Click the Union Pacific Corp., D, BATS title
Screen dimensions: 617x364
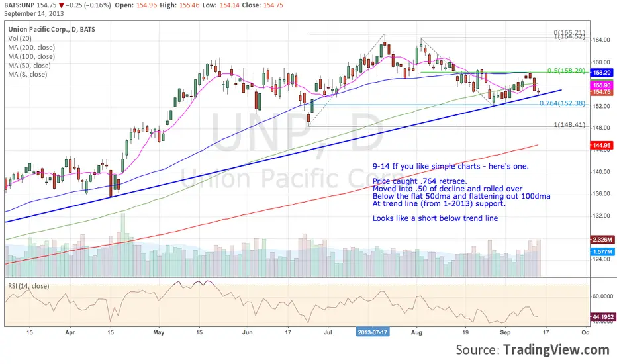tap(52, 29)
